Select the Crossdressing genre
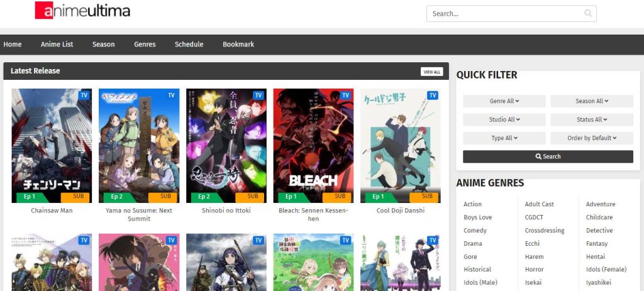This screenshot has width=644, height=291. [x=545, y=231]
